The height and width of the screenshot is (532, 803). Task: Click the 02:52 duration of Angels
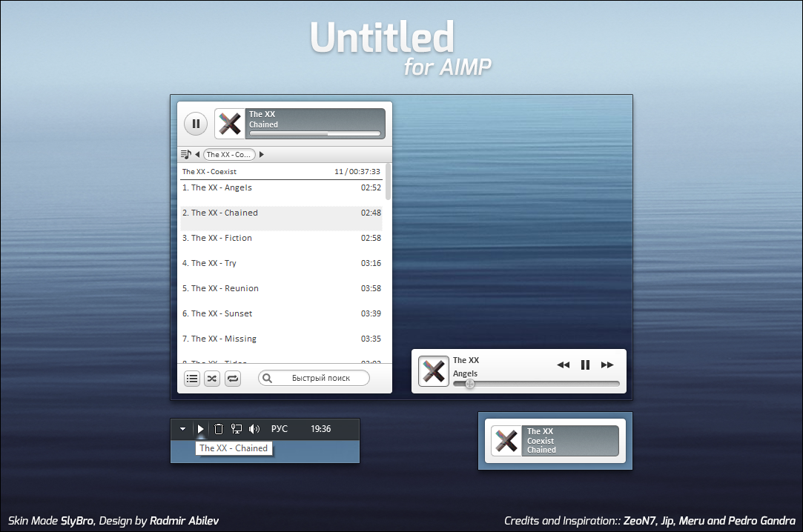click(371, 187)
